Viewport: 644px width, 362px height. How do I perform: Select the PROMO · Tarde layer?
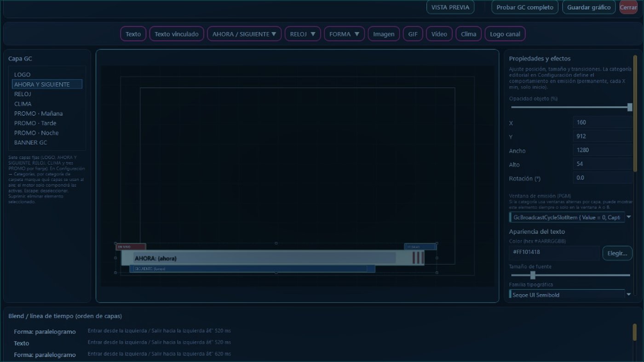(x=47, y=123)
